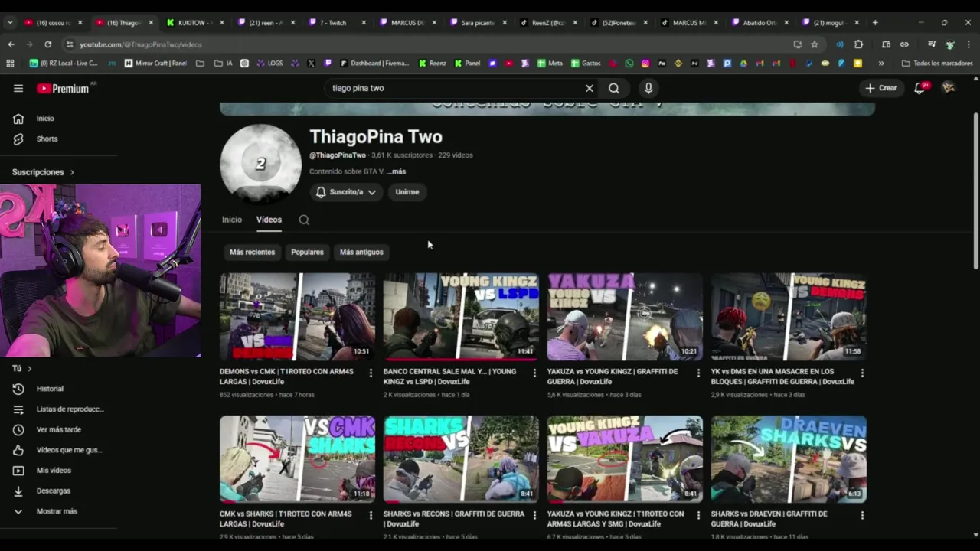The height and width of the screenshot is (551, 980).
Task: Filter videos by Populares
Action: point(307,252)
